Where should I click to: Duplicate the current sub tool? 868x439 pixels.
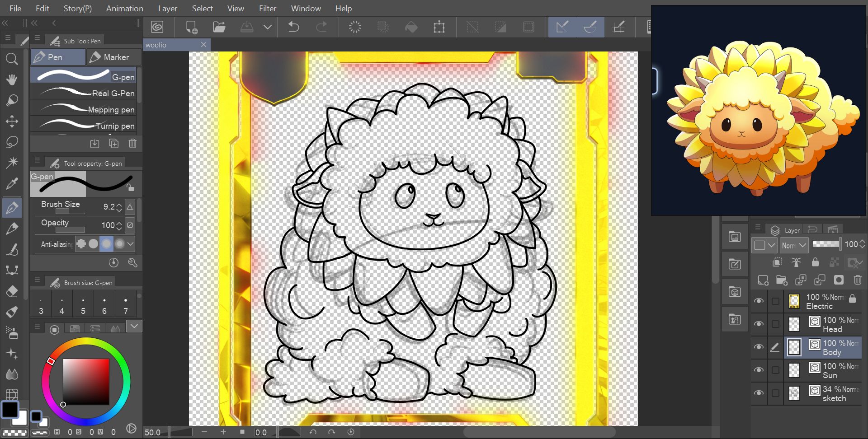click(113, 144)
